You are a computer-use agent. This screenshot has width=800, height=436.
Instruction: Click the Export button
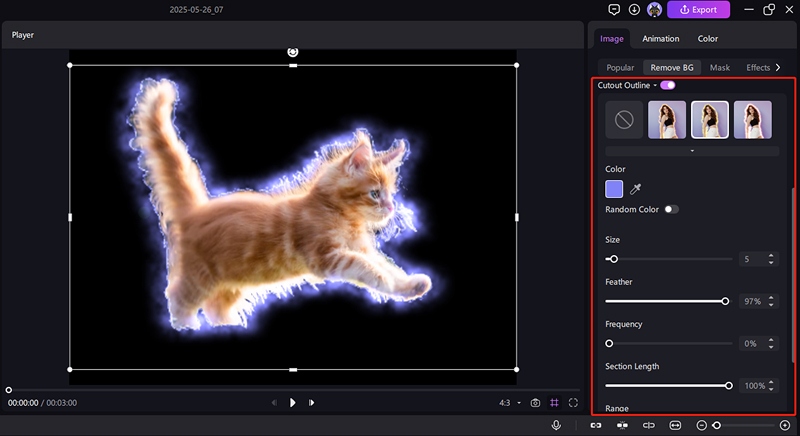coord(699,10)
